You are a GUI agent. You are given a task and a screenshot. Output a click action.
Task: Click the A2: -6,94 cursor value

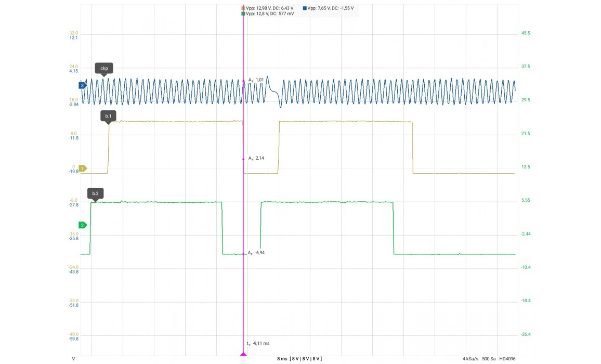[257, 253]
